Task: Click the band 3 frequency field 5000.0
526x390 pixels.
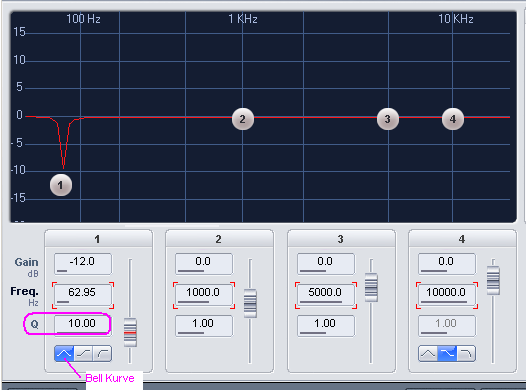Action: pyautogui.click(x=326, y=295)
